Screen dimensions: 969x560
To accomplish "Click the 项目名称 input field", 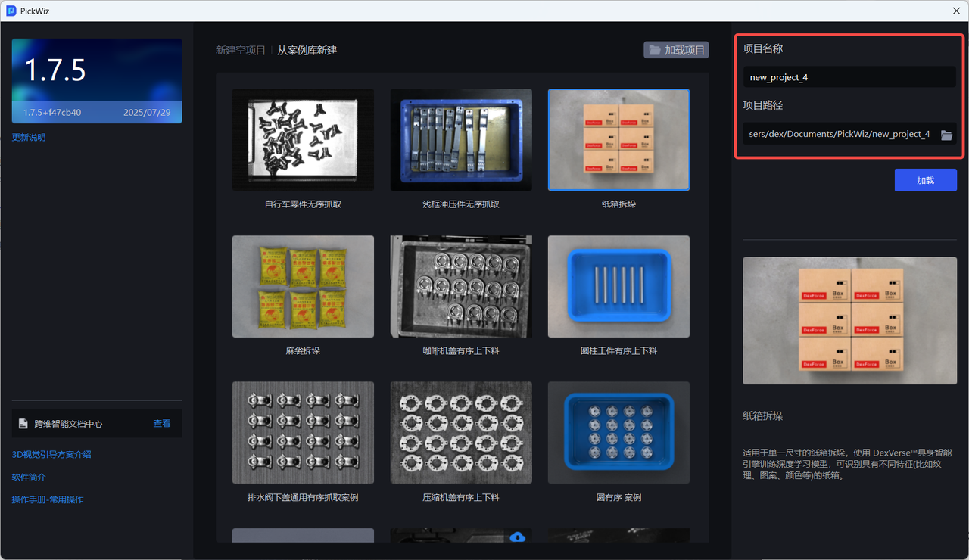I will [849, 77].
